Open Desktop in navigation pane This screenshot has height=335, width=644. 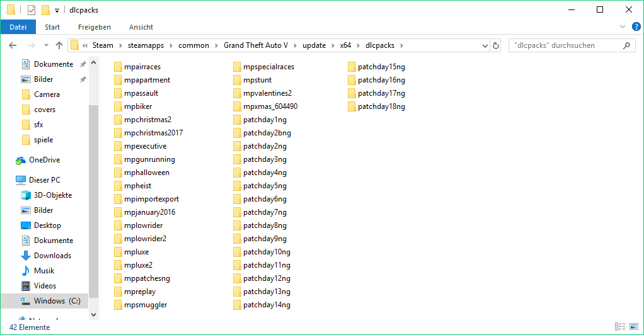tap(47, 225)
